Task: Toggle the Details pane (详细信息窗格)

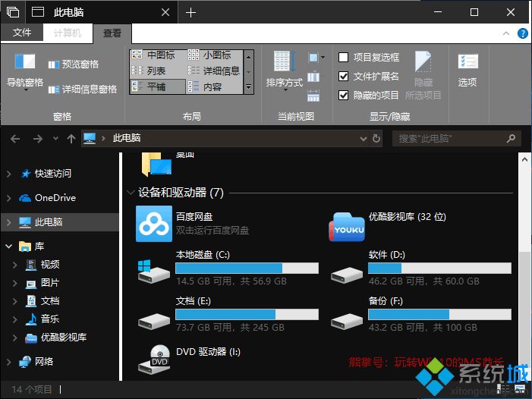Action: [83, 90]
